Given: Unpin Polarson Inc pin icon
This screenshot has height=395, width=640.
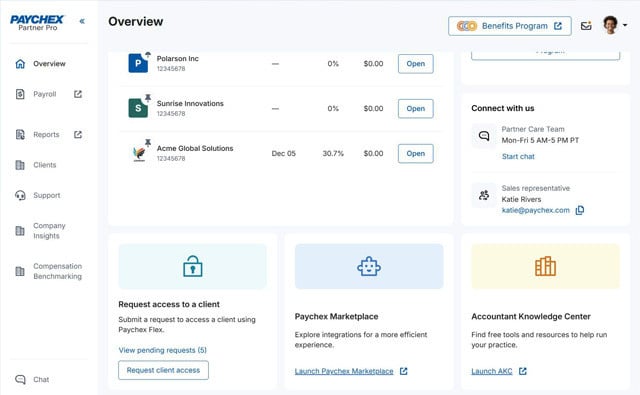Looking at the screenshot, I should tap(148, 54).
